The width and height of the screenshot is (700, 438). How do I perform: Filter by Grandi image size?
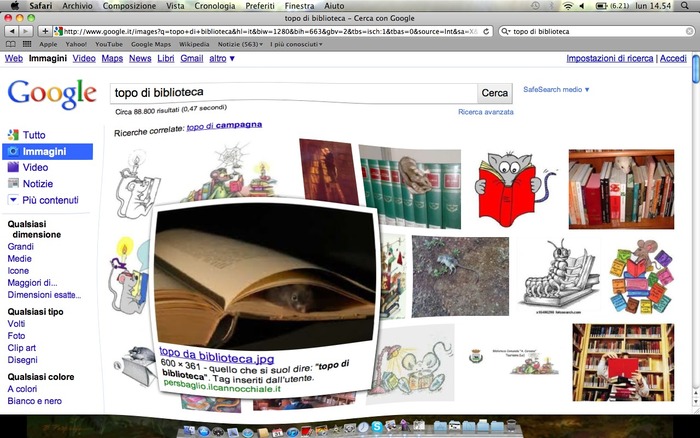pos(21,246)
